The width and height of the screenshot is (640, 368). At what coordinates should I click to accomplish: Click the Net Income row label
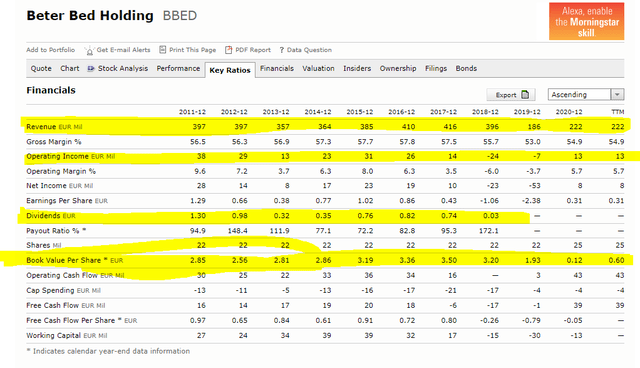click(x=60, y=186)
